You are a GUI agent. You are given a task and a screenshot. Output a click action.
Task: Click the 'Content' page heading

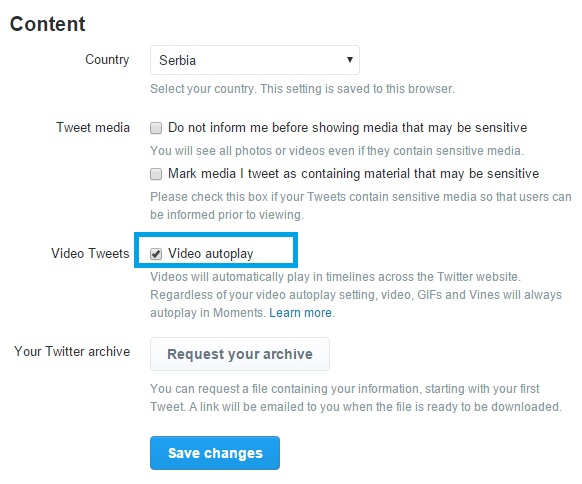48,24
